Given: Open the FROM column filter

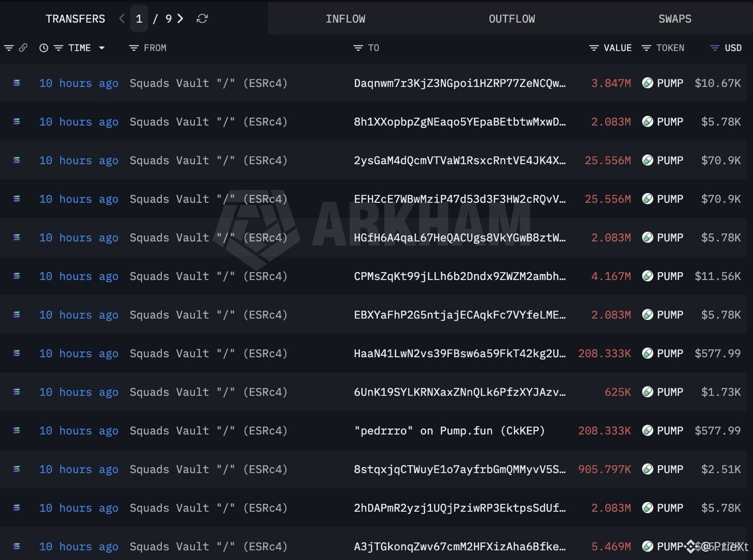Looking at the screenshot, I should (134, 48).
